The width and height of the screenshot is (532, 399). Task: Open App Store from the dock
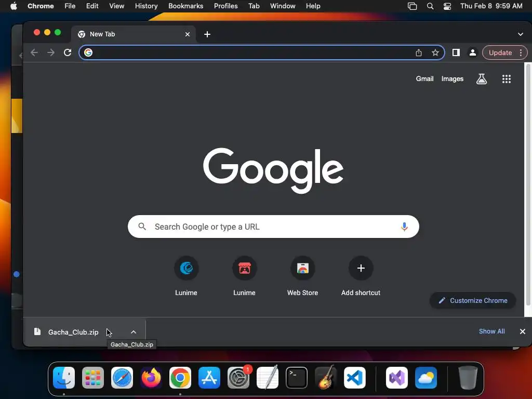[209, 378]
